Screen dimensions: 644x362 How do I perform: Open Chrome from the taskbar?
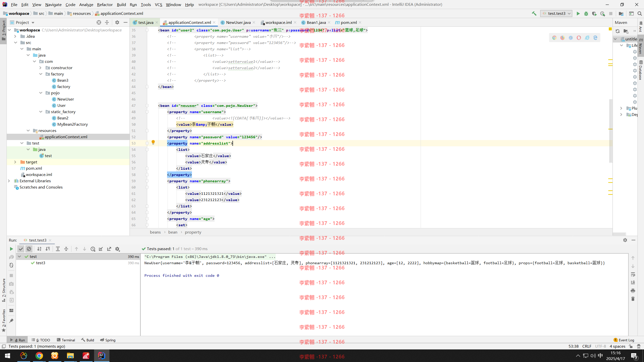(39, 356)
